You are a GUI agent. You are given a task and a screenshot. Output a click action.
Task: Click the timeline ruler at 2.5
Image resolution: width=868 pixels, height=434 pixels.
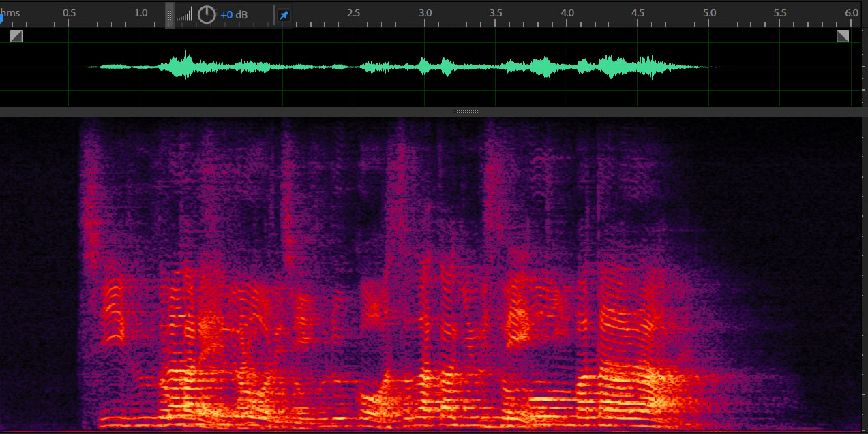click(353, 14)
